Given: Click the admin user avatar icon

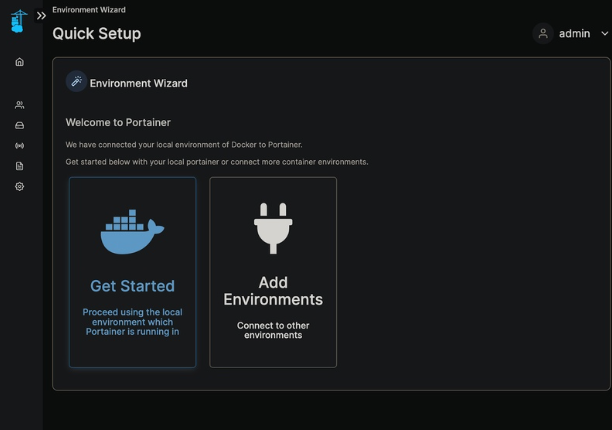Looking at the screenshot, I should (543, 34).
